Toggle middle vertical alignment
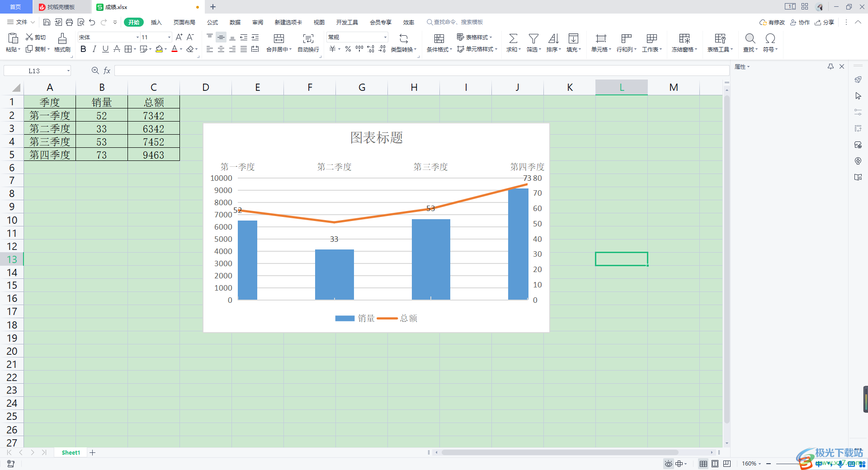 point(221,37)
